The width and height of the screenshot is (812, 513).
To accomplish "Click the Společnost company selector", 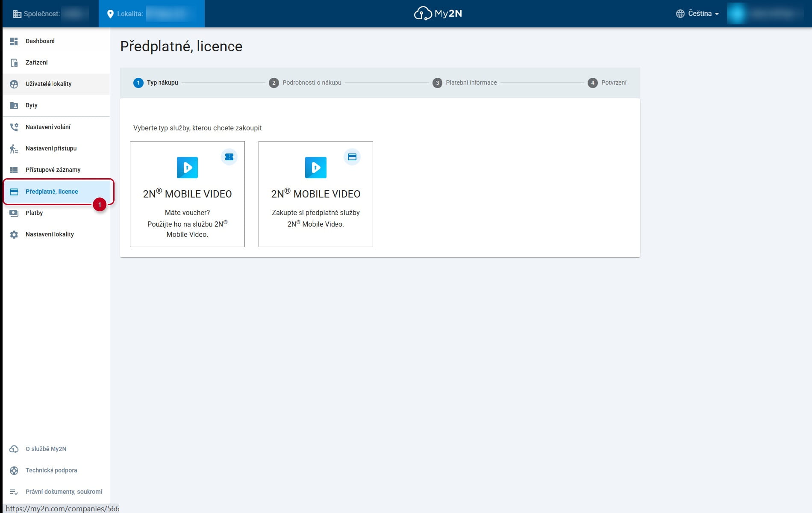I will (50, 14).
